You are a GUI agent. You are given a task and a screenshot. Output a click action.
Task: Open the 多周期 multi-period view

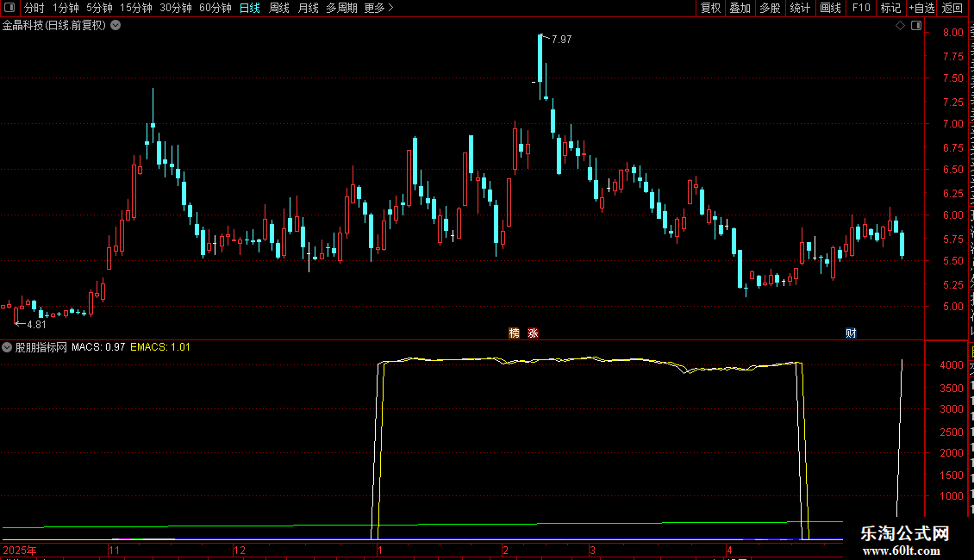(341, 8)
